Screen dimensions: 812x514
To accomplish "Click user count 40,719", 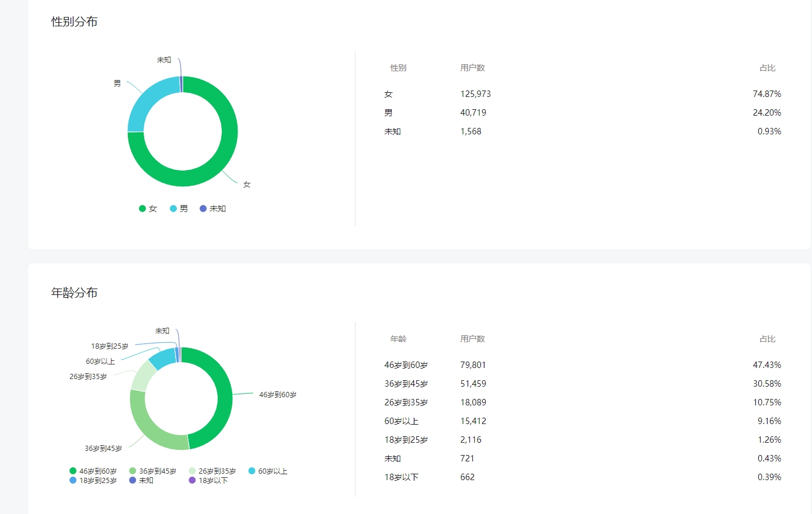I will click(x=473, y=113).
